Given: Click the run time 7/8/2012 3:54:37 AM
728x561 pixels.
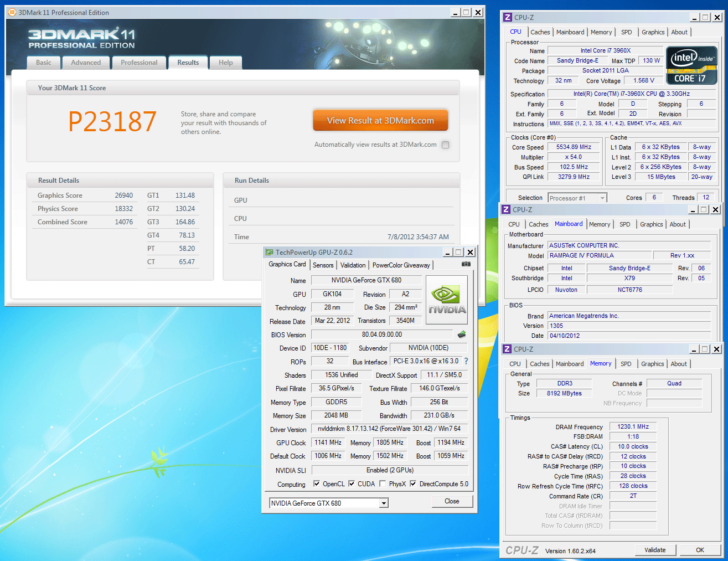Looking at the screenshot, I should (x=418, y=237).
